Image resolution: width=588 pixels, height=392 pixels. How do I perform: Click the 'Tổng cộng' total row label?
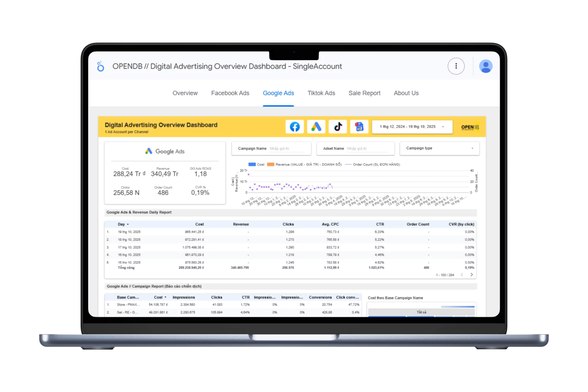126,268
